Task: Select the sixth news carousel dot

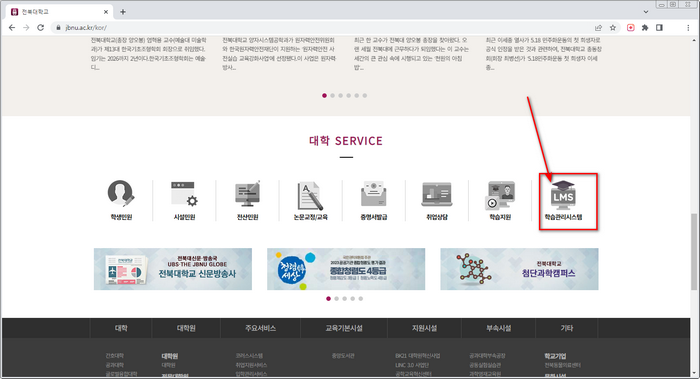Action: point(365,96)
